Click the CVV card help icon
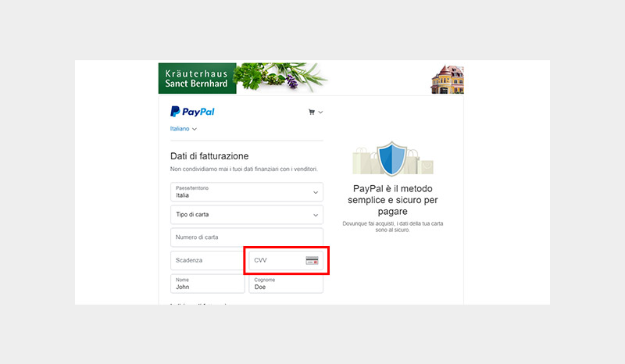 coord(312,260)
